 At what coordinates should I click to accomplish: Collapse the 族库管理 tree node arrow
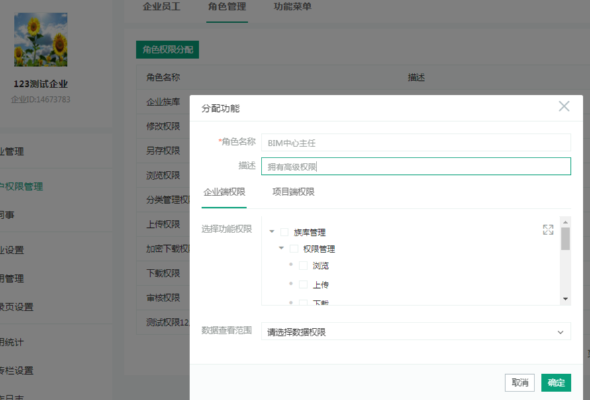[x=272, y=231]
